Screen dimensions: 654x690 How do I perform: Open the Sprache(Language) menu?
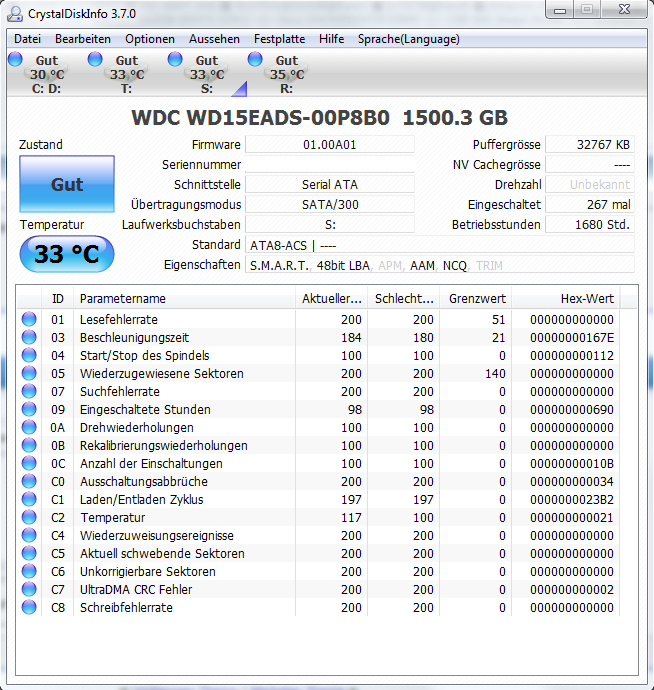click(x=408, y=39)
